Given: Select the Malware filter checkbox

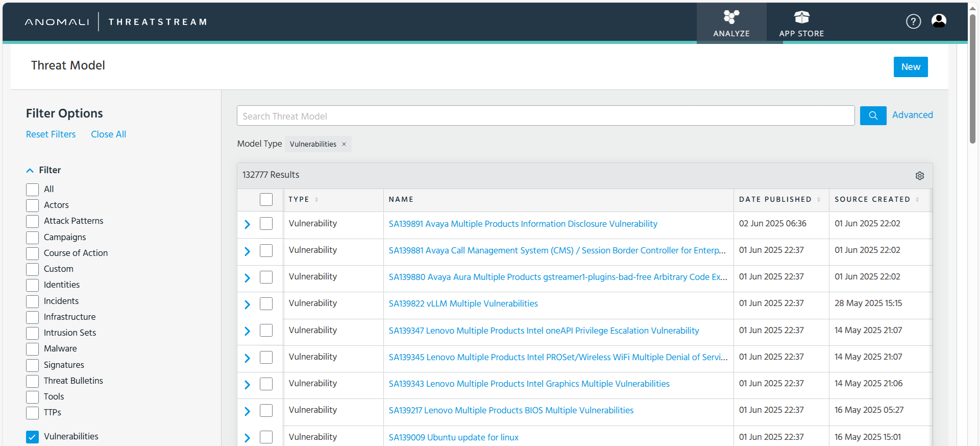Looking at the screenshot, I should pyautogui.click(x=32, y=349).
